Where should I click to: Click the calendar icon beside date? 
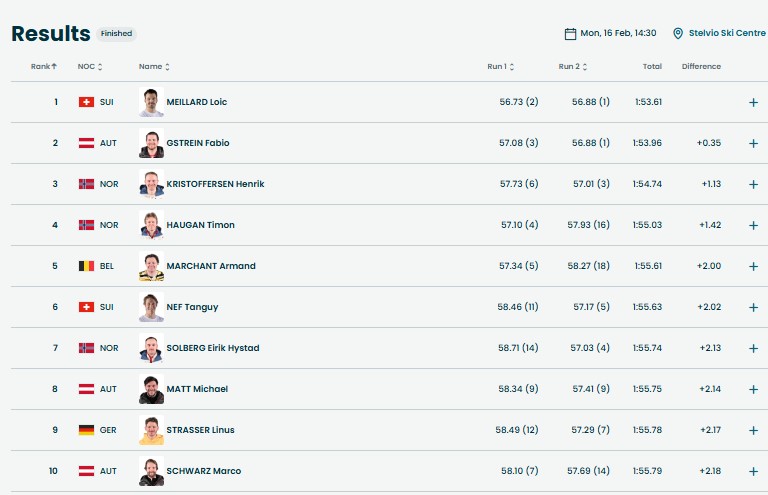pyautogui.click(x=571, y=33)
